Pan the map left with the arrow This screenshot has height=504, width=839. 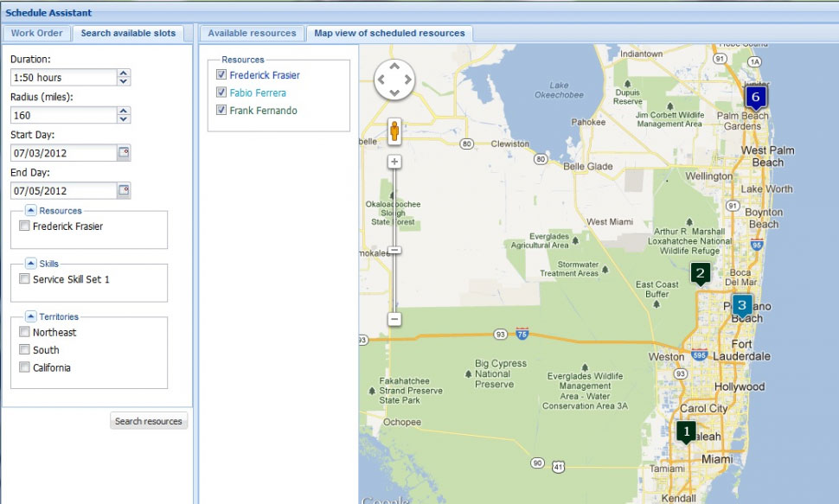pyautogui.click(x=381, y=80)
